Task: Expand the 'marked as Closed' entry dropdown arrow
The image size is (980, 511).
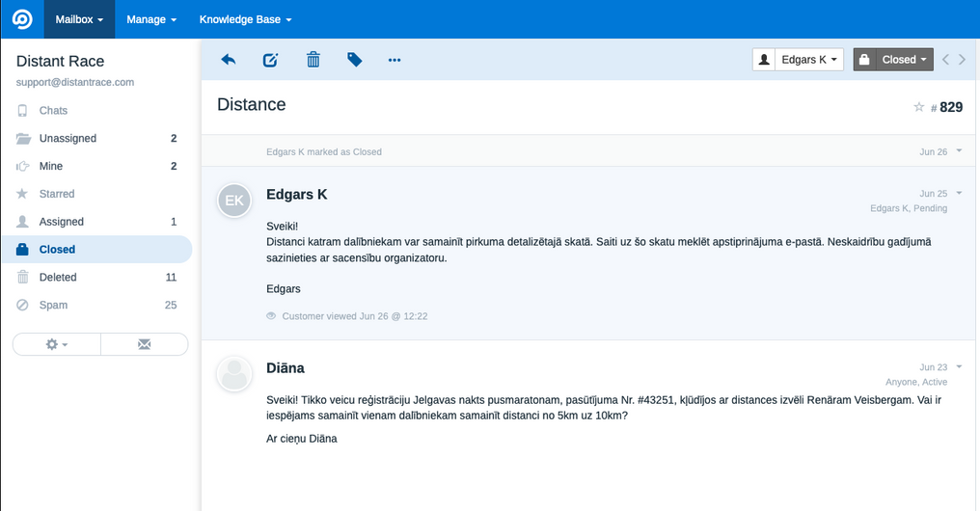Action: pyautogui.click(x=959, y=150)
